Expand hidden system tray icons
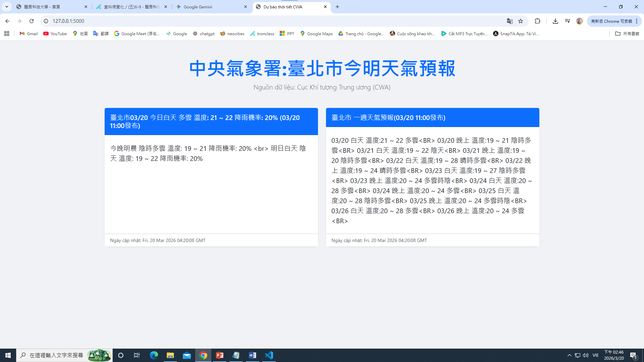The image size is (644, 362). coord(569,355)
